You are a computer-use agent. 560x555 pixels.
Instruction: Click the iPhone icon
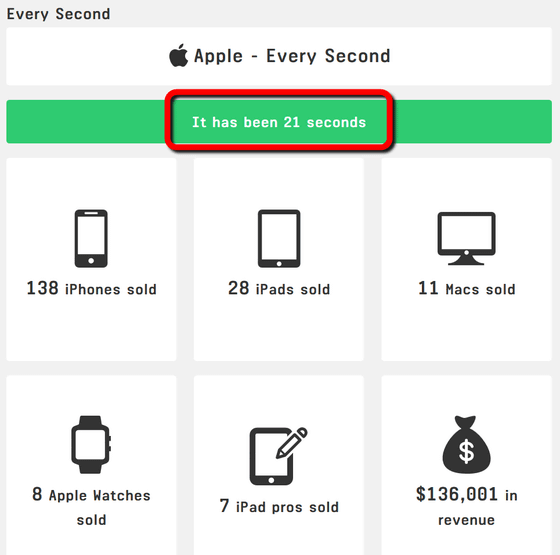coord(91,238)
